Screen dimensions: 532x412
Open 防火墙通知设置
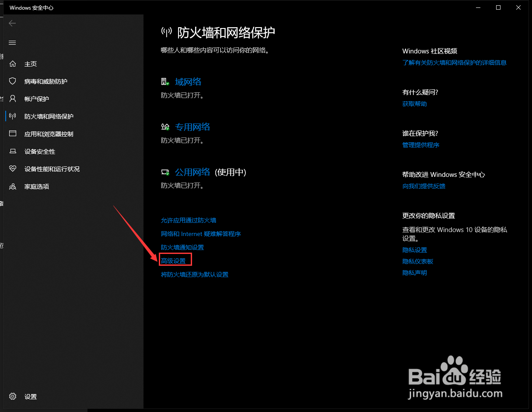click(x=182, y=247)
